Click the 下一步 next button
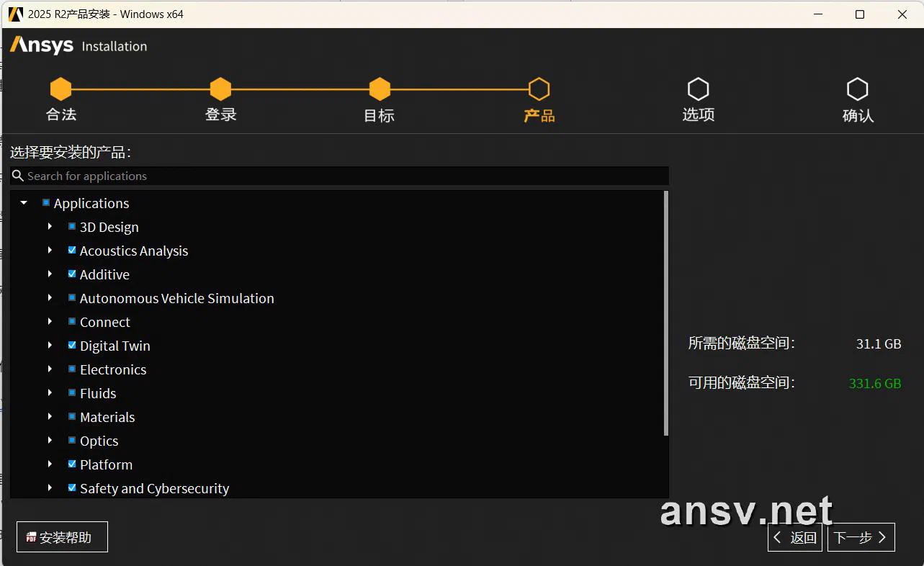Viewport: 924px width, 566px height. coord(861,537)
